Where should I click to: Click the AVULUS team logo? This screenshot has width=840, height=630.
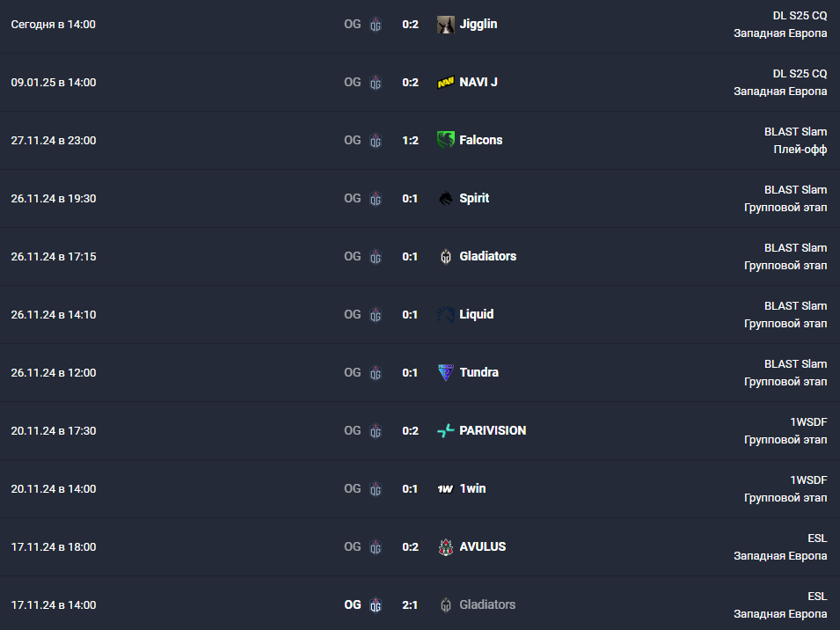tap(446, 547)
